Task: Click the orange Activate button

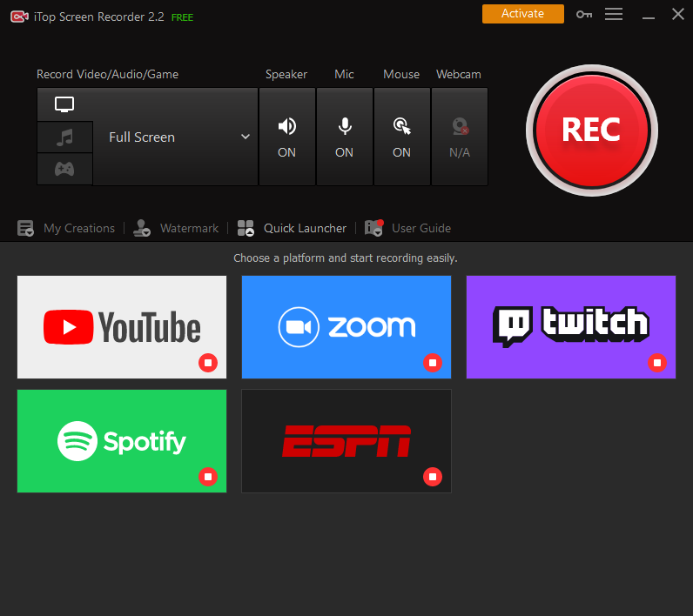Action: pos(523,14)
